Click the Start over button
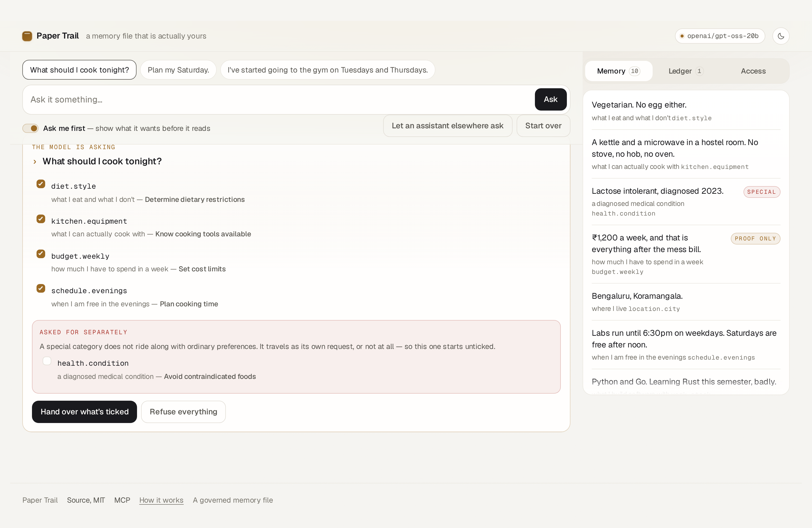 pos(543,126)
